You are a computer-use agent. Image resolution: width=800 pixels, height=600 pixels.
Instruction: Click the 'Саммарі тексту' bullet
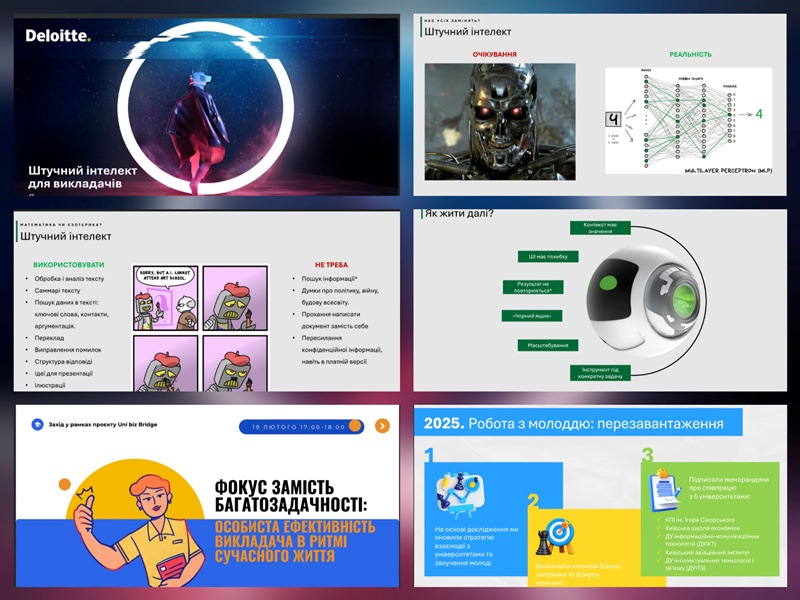(57, 290)
